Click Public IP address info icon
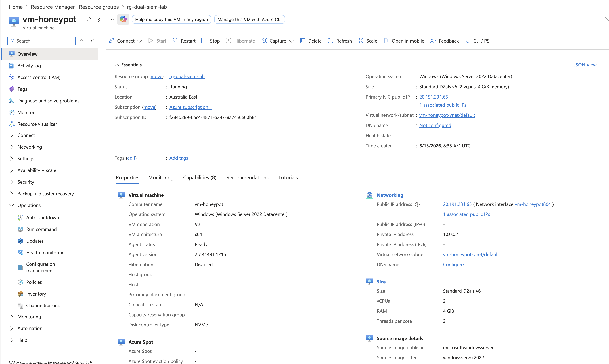The height and width of the screenshot is (364, 609). pyautogui.click(x=418, y=205)
